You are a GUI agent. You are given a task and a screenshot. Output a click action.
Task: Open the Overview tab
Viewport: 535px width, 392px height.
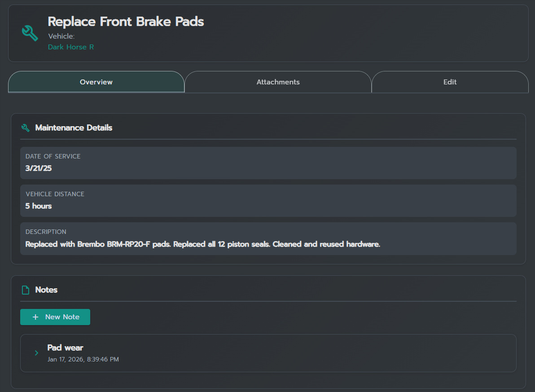[x=96, y=82]
